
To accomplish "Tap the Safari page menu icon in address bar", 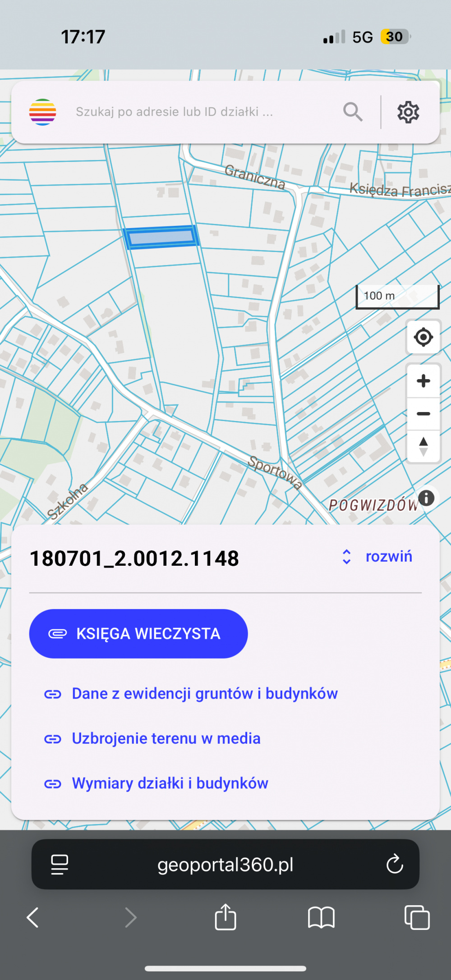I will tap(60, 865).
